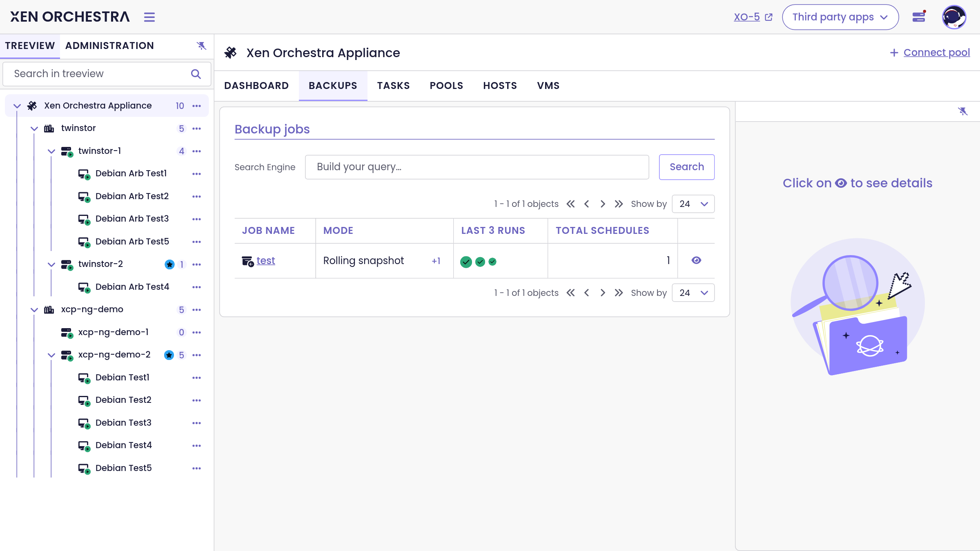This screenshot has width=980, height=551.
Task: Collapse the twinstor-2 host node
Action: click(51, 264)
